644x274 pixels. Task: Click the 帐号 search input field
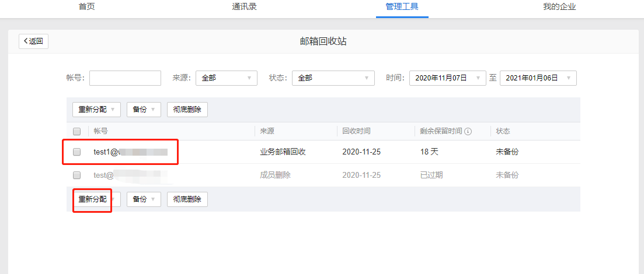pyautogui.click(x=125, y=78)
